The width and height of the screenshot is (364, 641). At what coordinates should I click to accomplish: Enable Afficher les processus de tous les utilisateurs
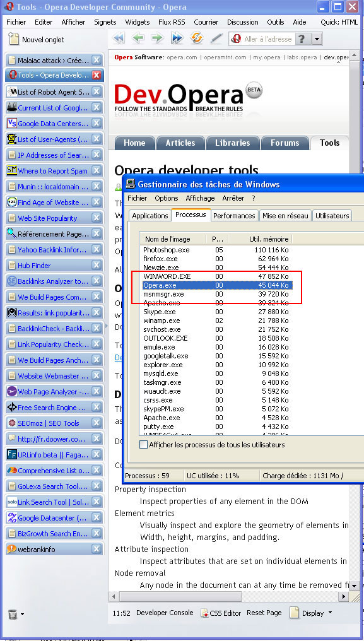[143, 444]
